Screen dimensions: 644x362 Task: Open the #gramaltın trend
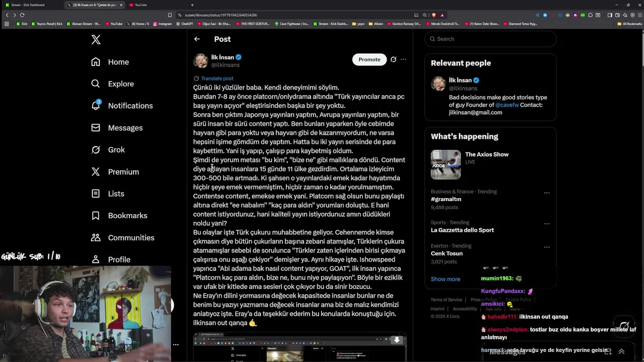point(446,199)
